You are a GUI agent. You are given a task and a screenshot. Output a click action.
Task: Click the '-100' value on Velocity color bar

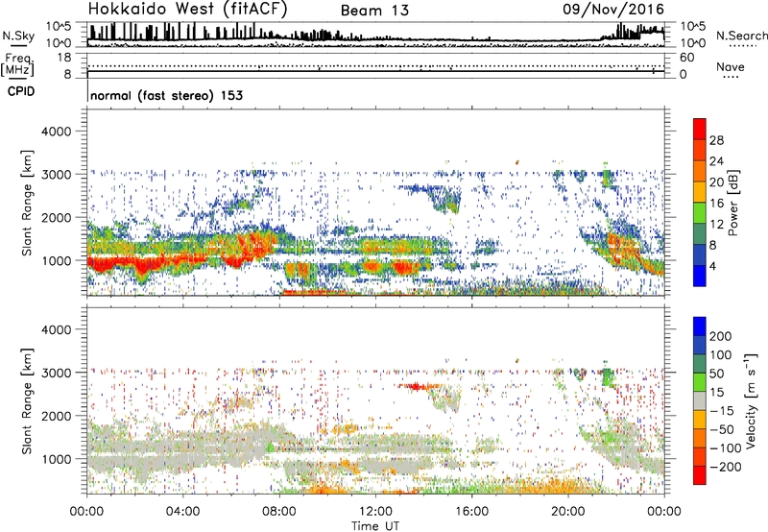pyautogui.click(x=726, y=448)
